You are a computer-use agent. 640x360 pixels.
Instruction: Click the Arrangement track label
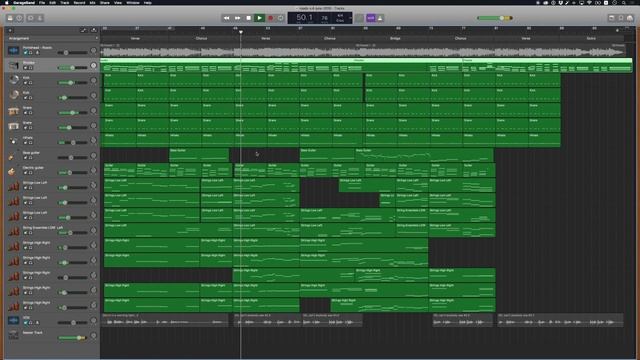pos(19,38)
